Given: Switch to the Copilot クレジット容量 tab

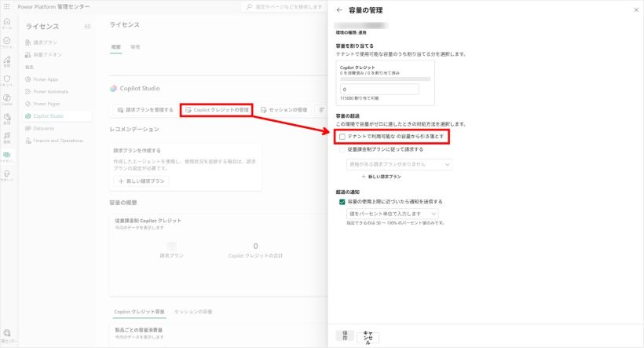Looking at the screenshot, I should coord(139,312).
